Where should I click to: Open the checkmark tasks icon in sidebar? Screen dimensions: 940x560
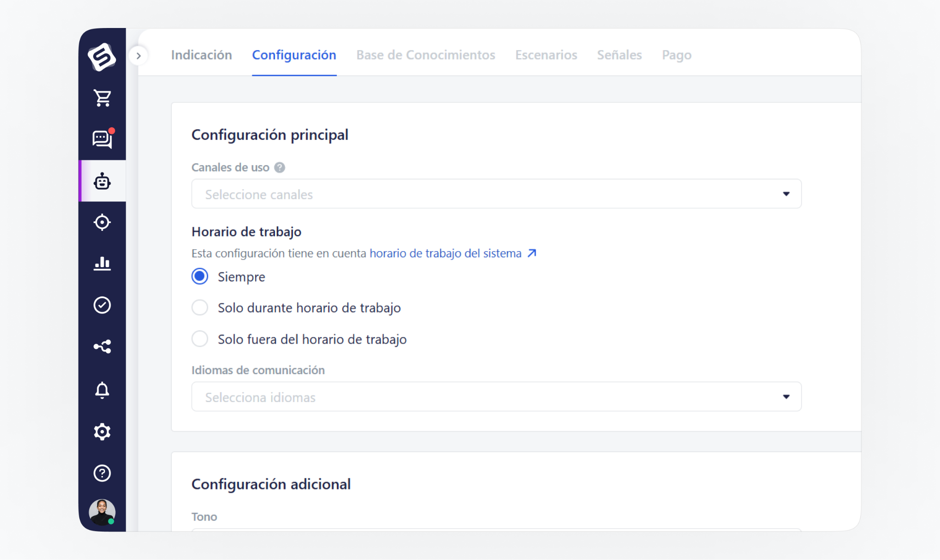click(x=102, y=305)
